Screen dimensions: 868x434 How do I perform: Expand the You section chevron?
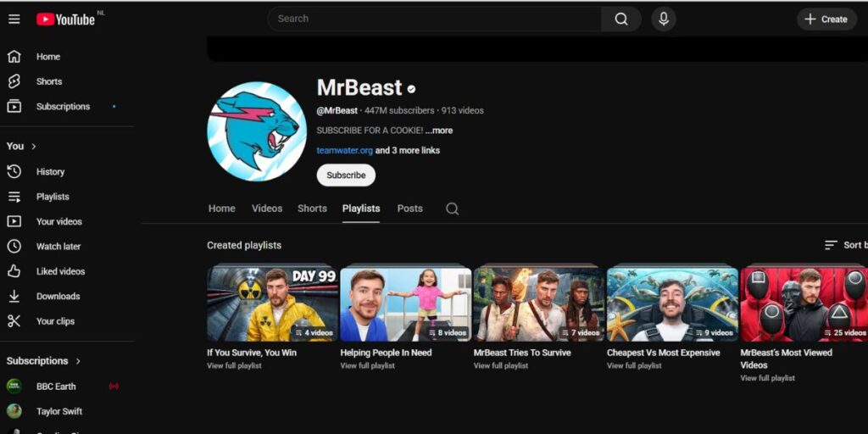point(34,147)
